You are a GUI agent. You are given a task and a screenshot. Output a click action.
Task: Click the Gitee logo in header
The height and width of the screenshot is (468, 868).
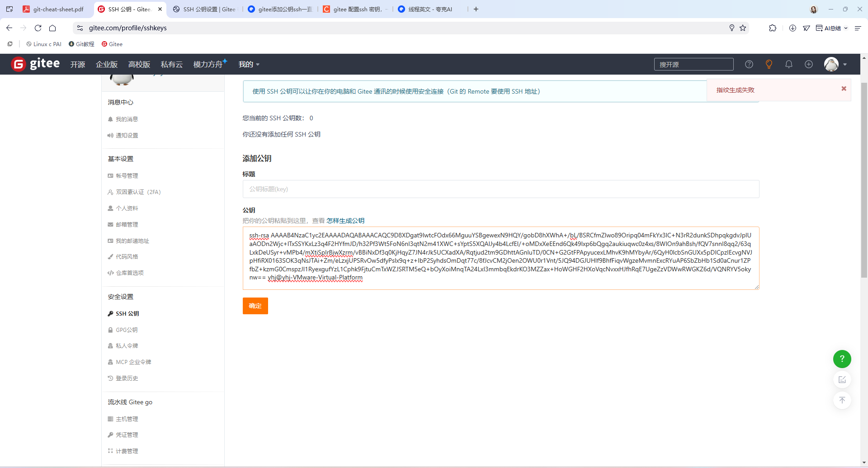click(36, 64)
